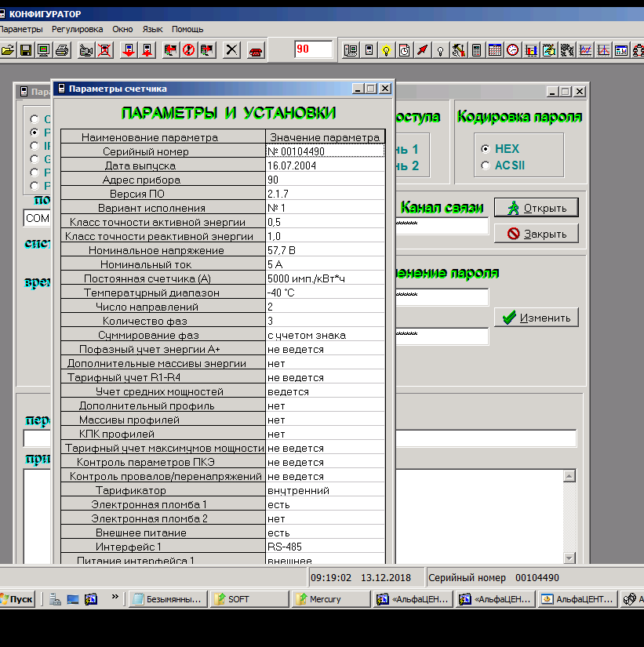This screenshot has width=644, height=647.
Task: Click the floppy disk save icon
Action: [26, 50]
